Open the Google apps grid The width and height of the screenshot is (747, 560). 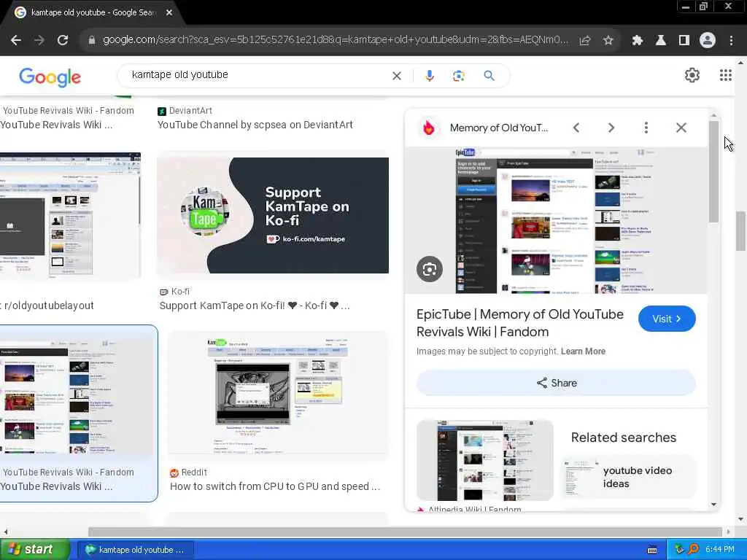[x=726, y=75]
